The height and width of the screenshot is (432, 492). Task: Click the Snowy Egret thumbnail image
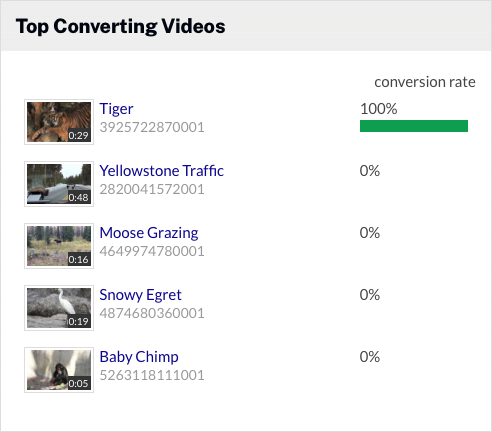click(59, 308)
